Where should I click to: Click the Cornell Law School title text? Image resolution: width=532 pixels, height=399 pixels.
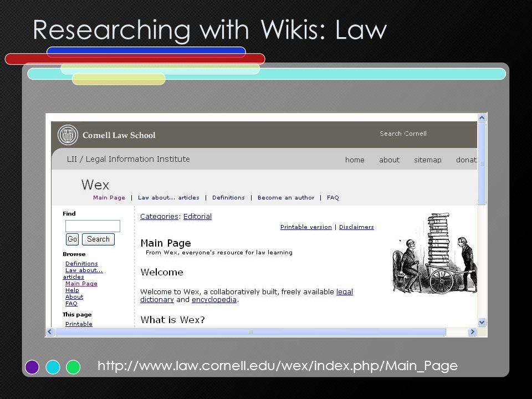[x=119, y=135]
